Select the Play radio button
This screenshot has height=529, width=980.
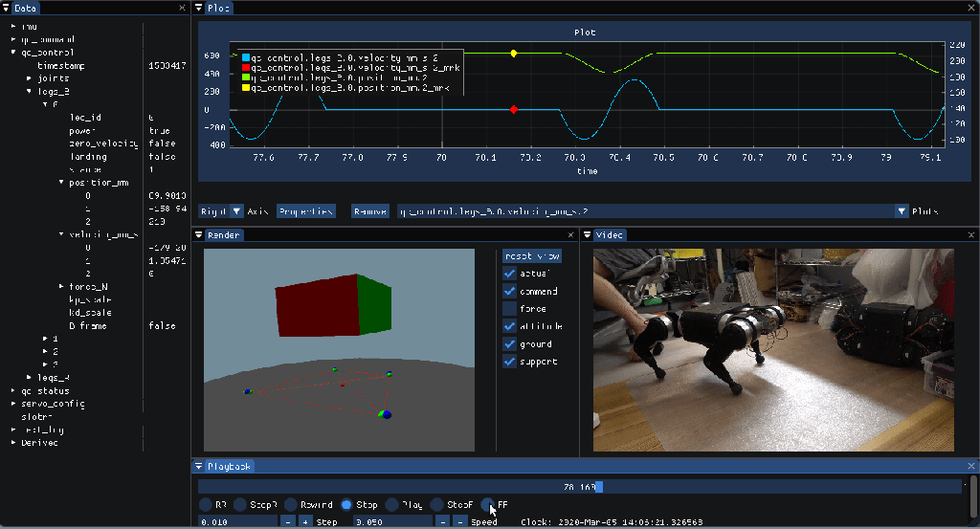coord(392,504)
